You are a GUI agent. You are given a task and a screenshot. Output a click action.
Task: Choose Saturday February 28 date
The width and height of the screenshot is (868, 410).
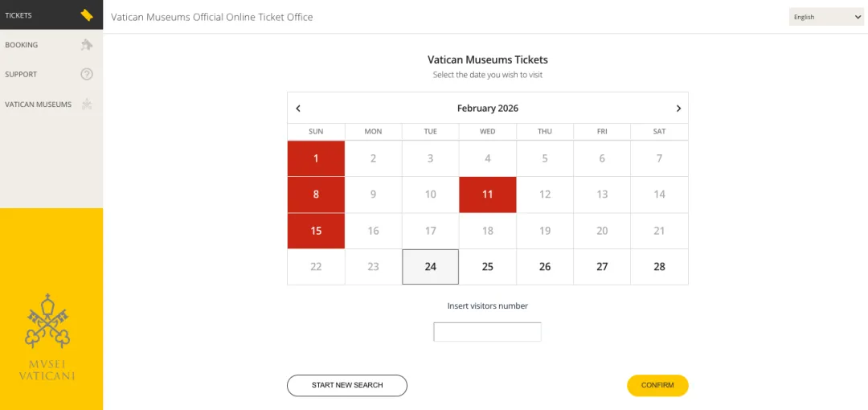pyautogui.click(x=659, y=267)
